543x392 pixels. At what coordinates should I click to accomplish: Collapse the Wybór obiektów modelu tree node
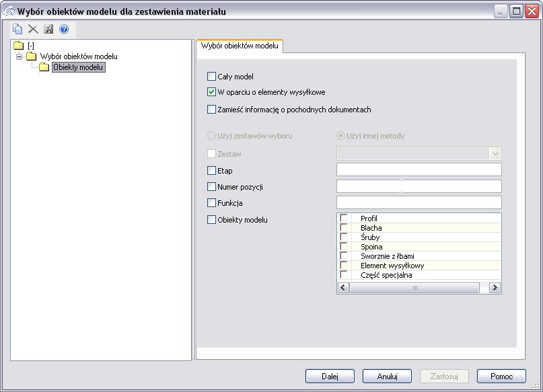20,56
